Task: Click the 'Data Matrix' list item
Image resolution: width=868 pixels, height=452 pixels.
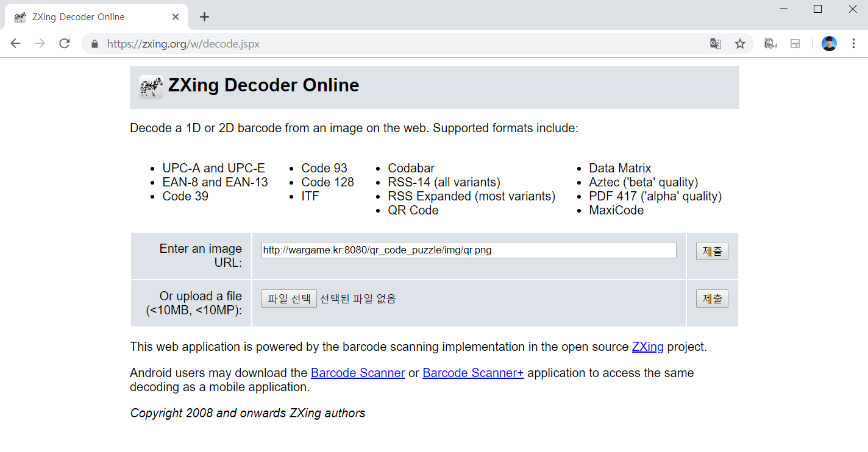Action: click(x=620, y=168)
